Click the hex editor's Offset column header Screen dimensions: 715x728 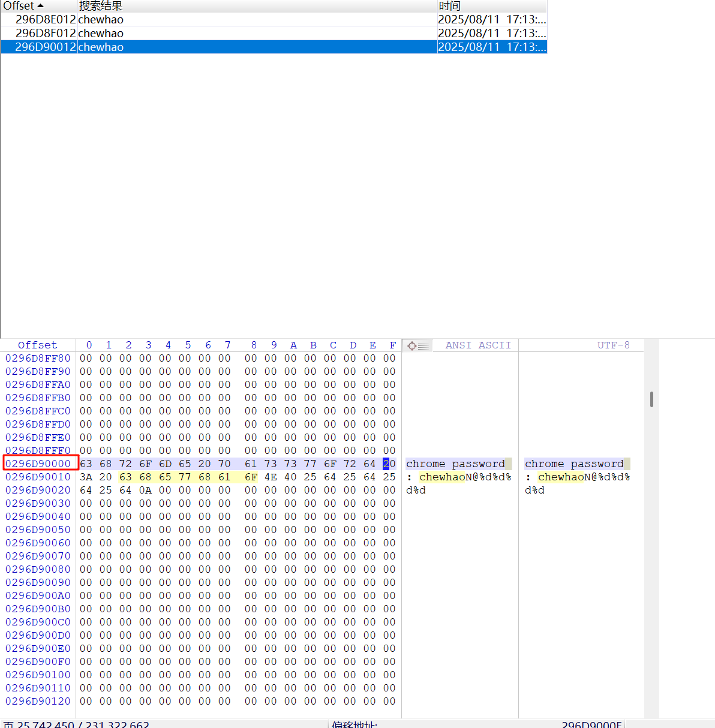37,345
